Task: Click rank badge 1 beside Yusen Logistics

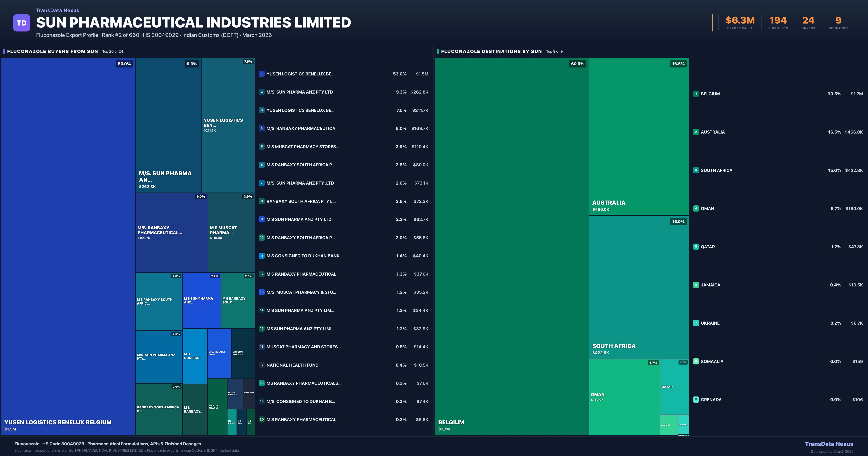Action: 261,74
